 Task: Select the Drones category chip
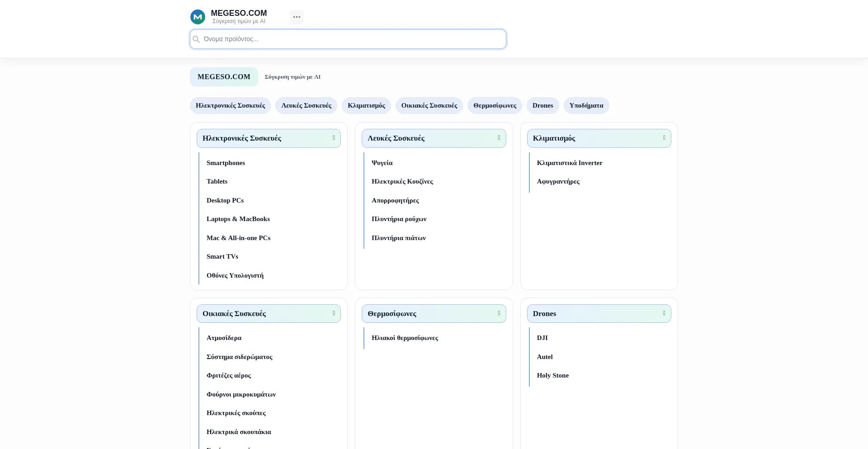click(x=542, y=105)
